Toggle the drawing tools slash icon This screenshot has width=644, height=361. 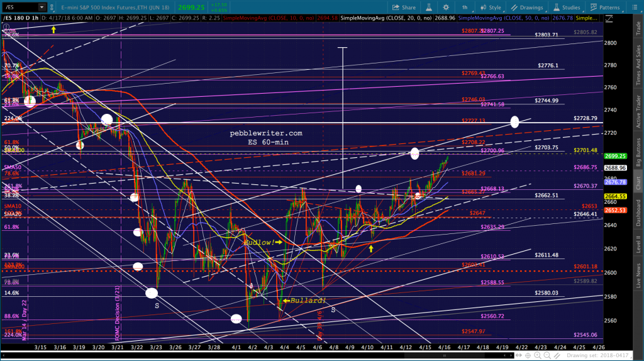click(x=557, y=356)
